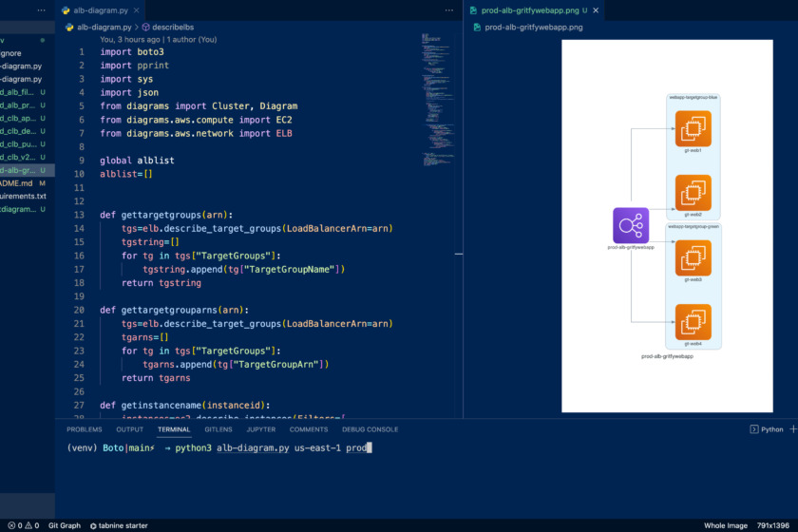Click the gr-web4 EC2 instance icon
This screenshot has width=798, height=532.
693,322
